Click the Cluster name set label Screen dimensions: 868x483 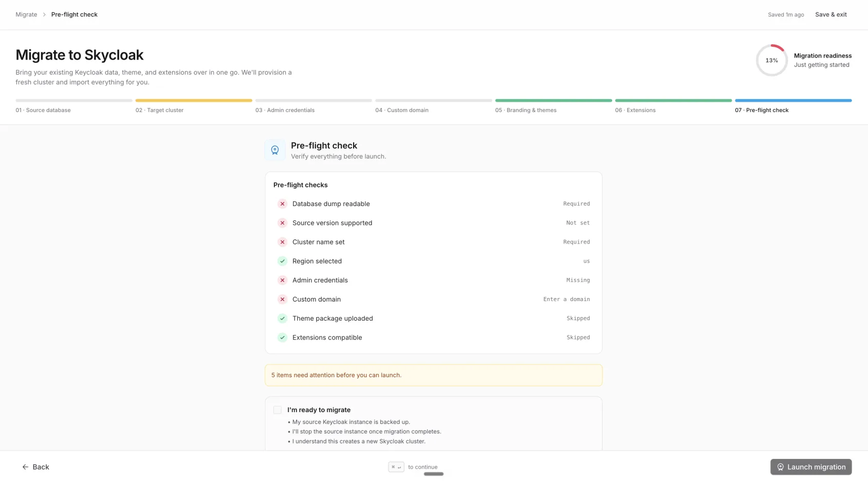319,242
